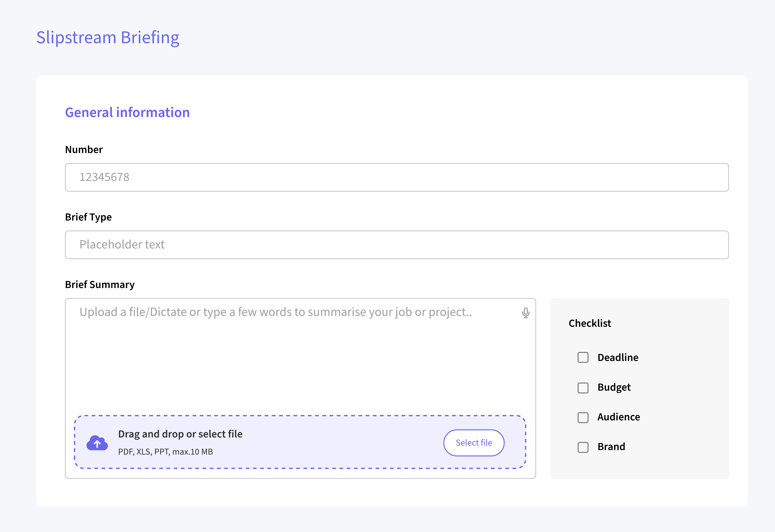Toggle the Brand checkbox

tap(583, 447)
